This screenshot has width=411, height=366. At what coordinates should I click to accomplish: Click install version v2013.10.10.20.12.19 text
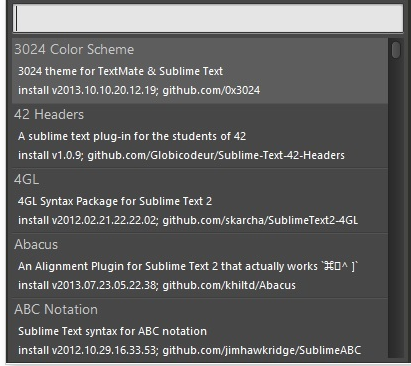click(x=104, y=90)
